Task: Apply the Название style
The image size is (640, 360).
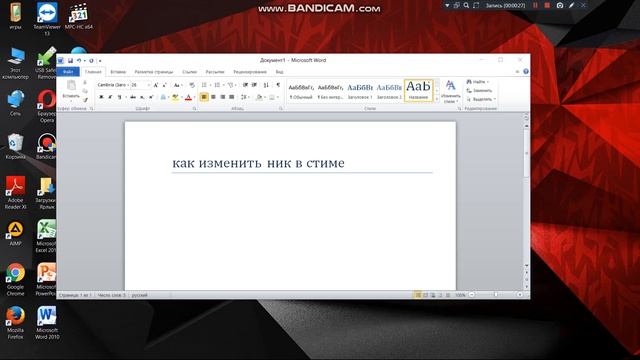Action: point(418,91)
